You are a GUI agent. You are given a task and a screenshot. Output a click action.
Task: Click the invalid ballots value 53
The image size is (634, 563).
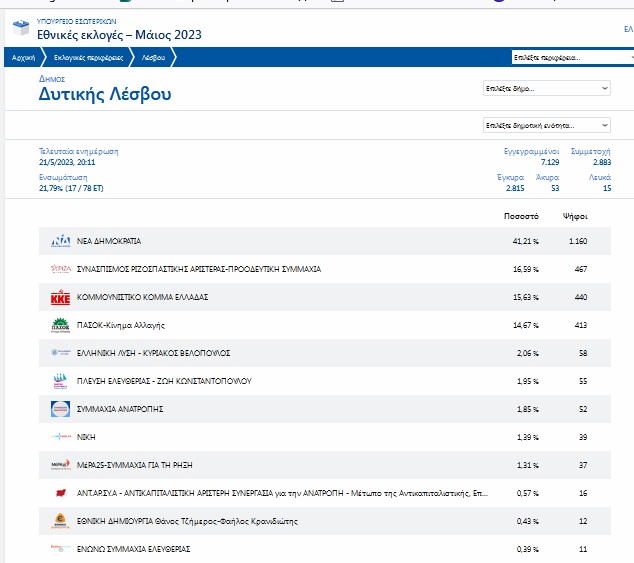(x=555, y=188)
